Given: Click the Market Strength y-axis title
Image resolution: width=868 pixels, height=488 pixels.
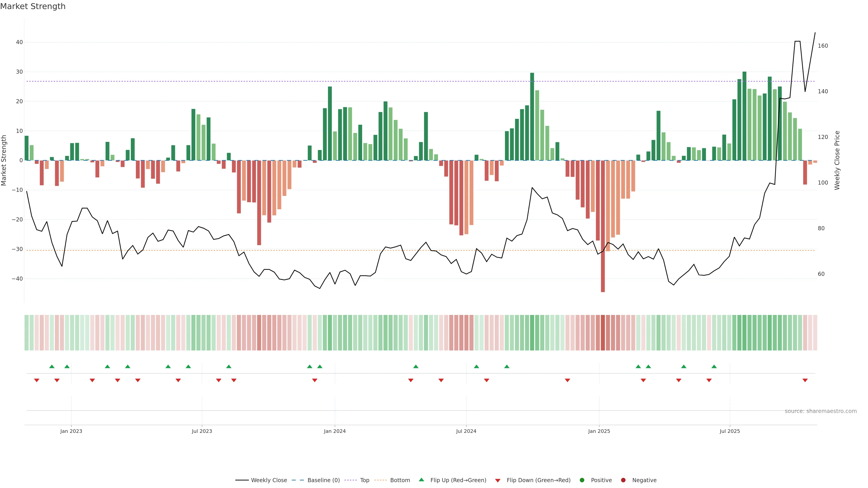Looking at the screenshot, I should 4,160.
